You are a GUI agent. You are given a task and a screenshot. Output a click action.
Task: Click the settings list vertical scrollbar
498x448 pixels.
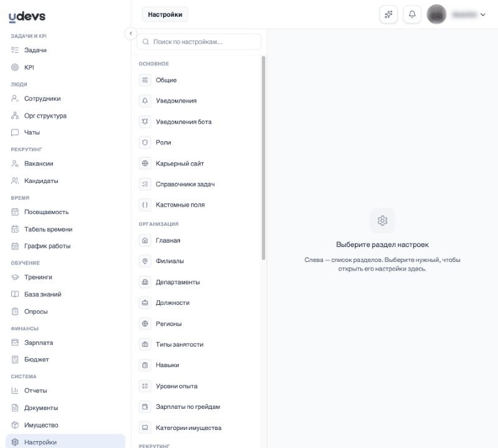[263, 158]
